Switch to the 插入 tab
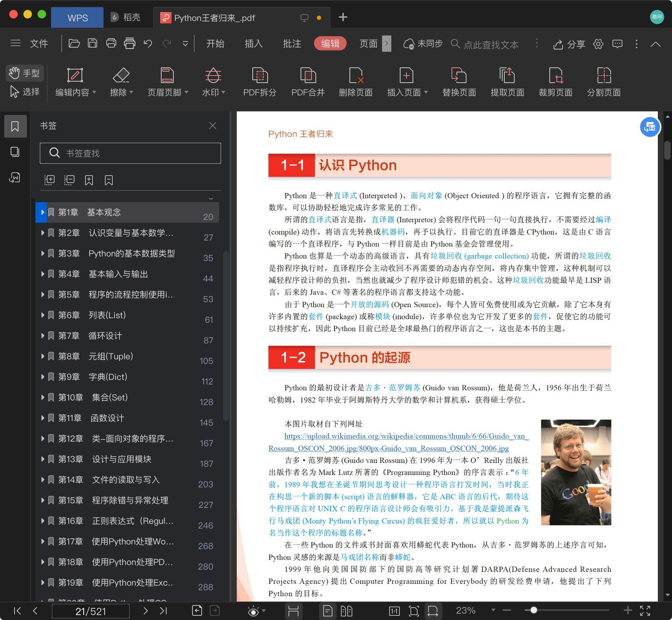The height and width of the screenshot is (620, 672). pyautogui.click(x=253, y=44)
